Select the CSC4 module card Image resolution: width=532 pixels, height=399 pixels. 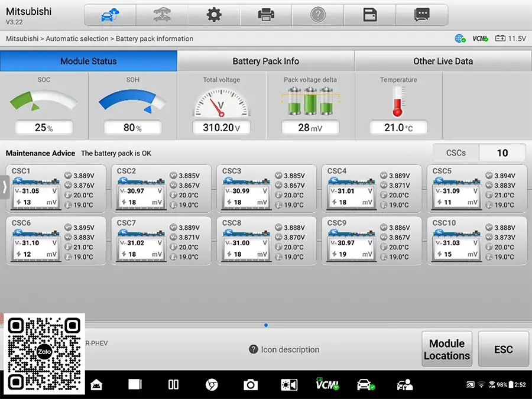pyautogui.click(x=372, y=189)
